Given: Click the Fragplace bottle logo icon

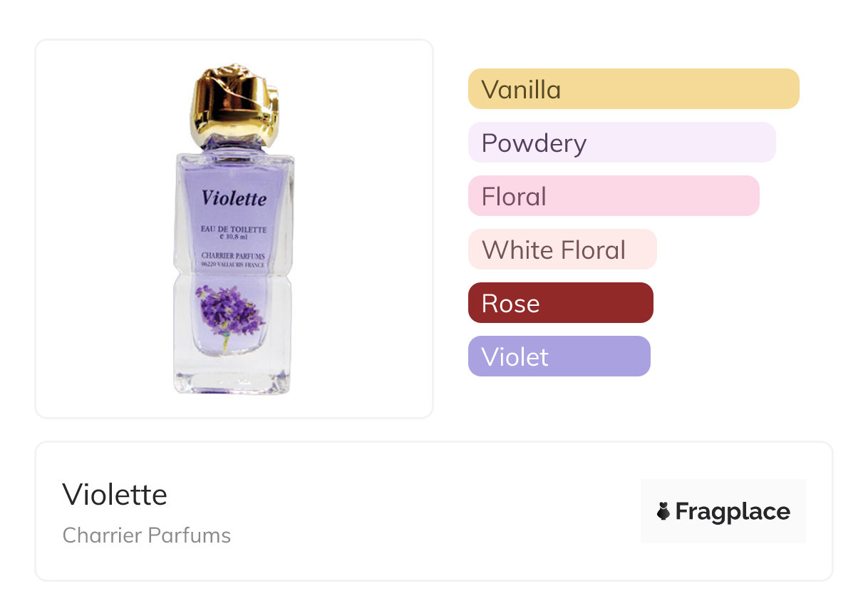Looking at the screenshot, I should tap(663, 511).
